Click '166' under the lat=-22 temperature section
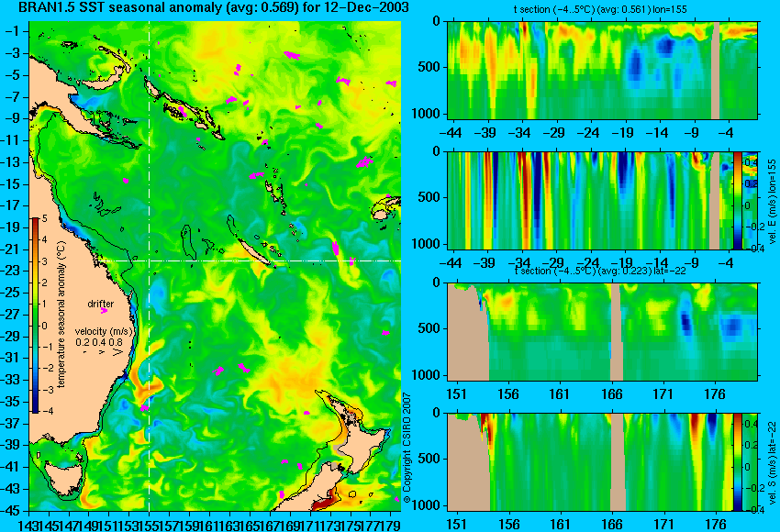 (611, 393)
